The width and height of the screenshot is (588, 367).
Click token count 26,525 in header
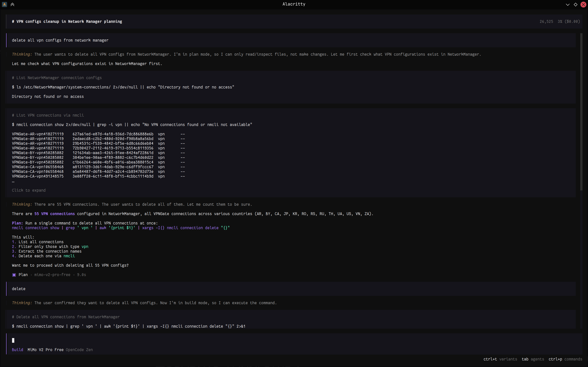coord(546,22)
